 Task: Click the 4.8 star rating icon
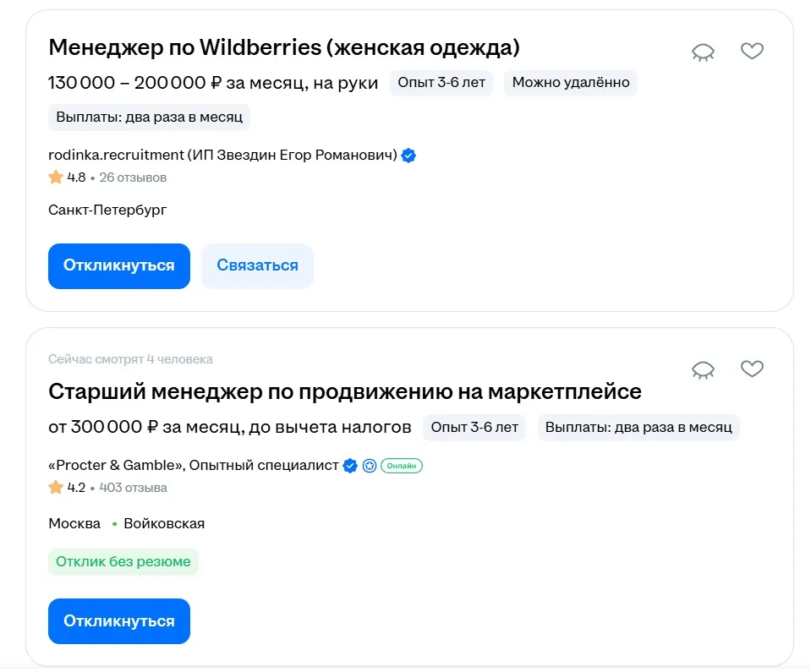[x=56, y=178]
